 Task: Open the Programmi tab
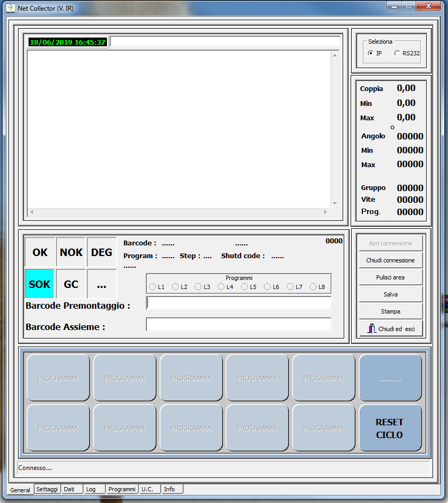(x=122, y=489)
